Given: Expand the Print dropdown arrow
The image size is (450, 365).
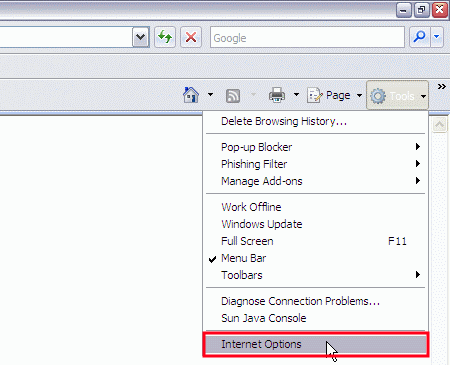Looking at the screenshot, I should (x=296, y=95).
